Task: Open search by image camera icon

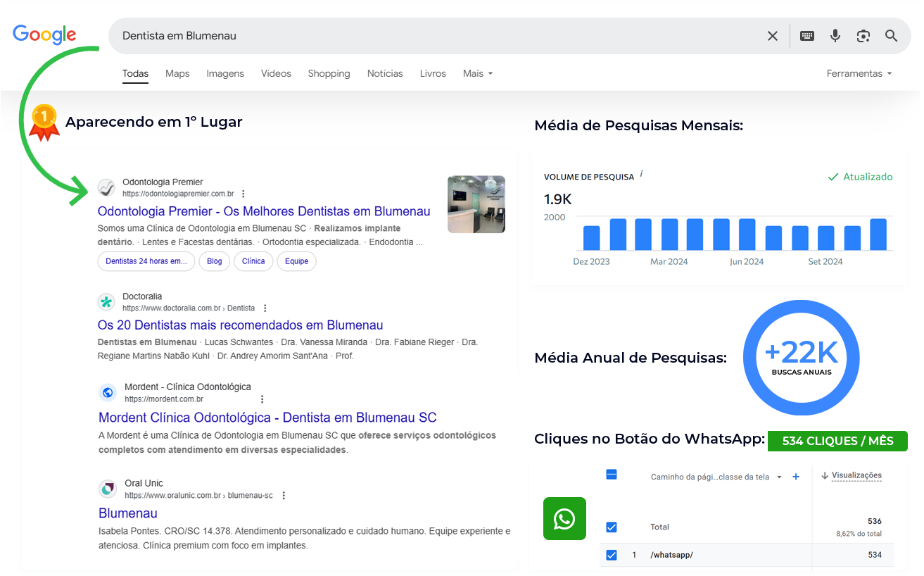Action: [x=863, y=36]
